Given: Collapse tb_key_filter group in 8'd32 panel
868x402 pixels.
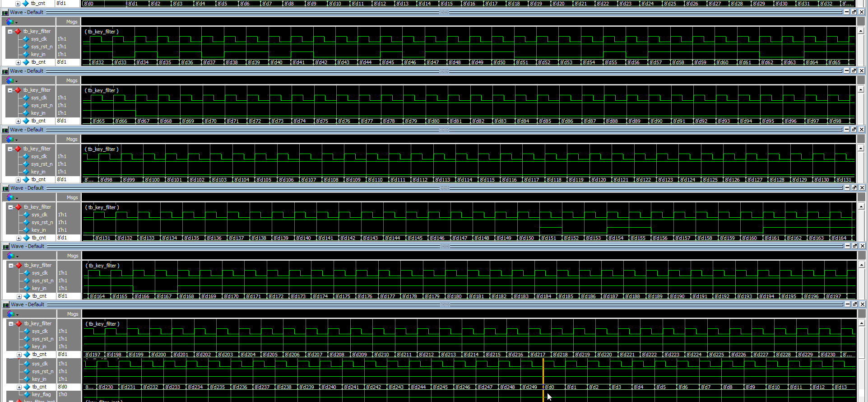Looking at the screenshot, I should pos(10,32).
